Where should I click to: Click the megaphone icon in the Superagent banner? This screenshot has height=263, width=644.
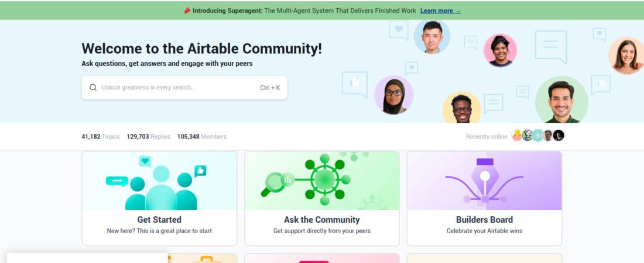187,11
